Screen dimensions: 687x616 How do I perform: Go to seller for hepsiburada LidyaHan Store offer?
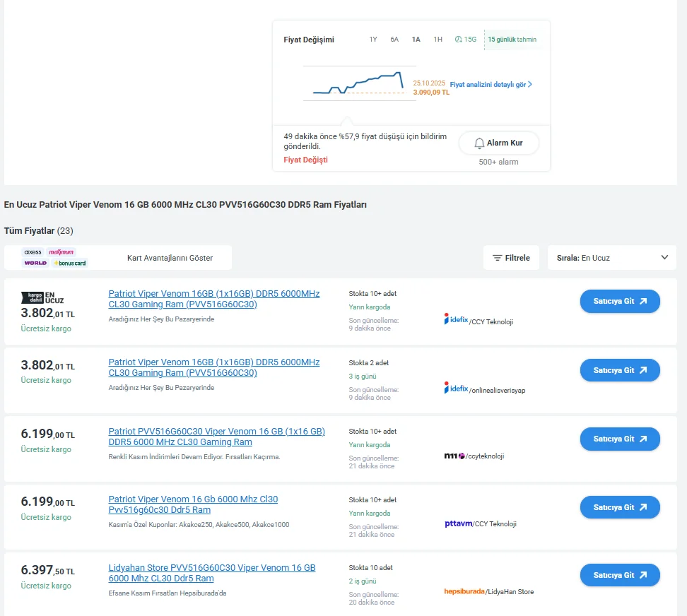click(x=620, y=575)
